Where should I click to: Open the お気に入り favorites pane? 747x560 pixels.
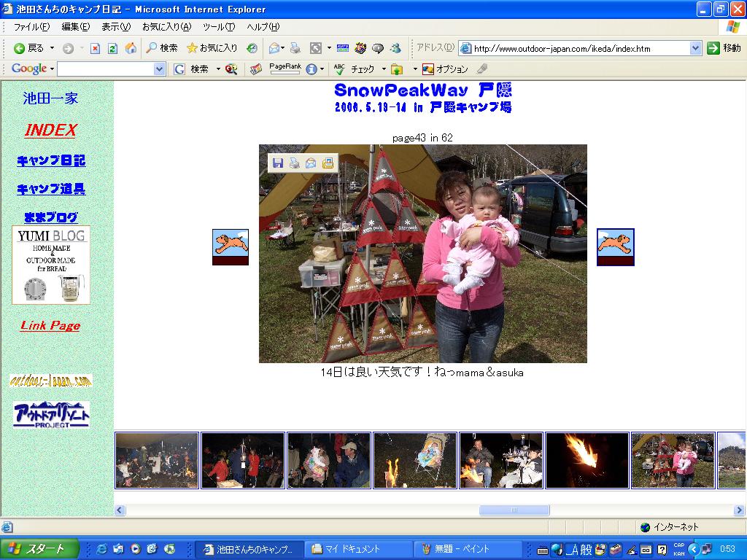click(212, 48)
